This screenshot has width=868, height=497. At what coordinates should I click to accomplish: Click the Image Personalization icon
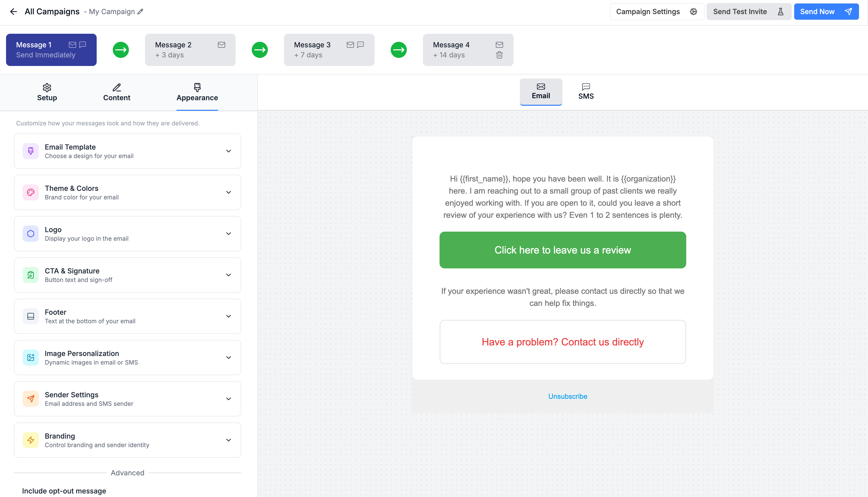click(31, 357)
